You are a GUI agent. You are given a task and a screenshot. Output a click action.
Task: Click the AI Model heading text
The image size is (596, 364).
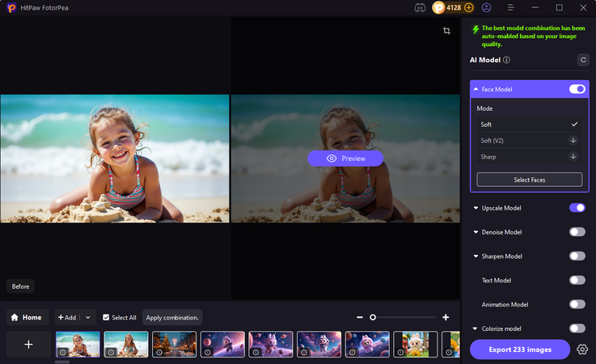pyautogui.click(x=485, y=60)
